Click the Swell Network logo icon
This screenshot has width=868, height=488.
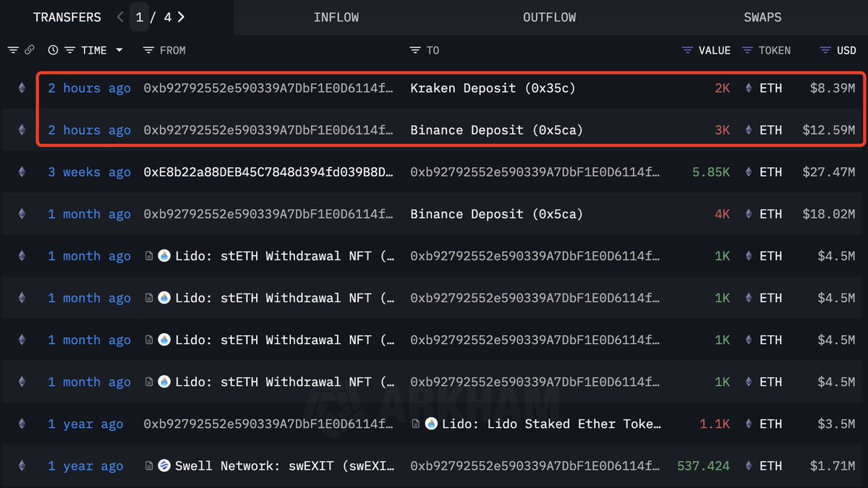164,466
